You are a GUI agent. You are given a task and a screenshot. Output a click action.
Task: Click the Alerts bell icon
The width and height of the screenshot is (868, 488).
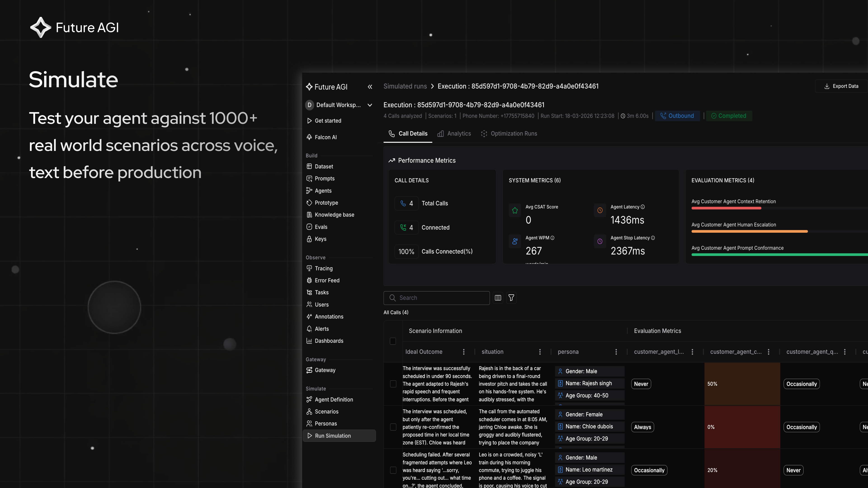click(x=309, y=329)
